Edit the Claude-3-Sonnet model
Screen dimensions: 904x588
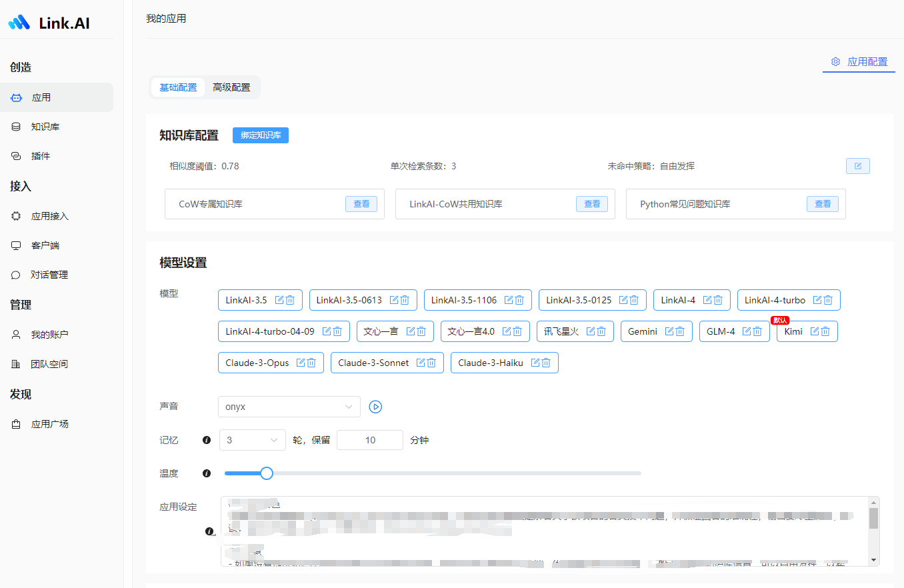[421, 363]
